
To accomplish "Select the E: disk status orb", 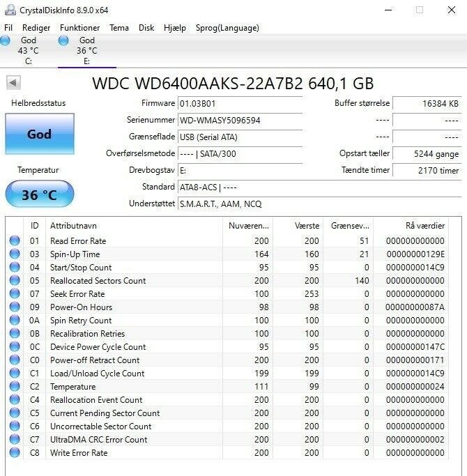I will (63, 40).
